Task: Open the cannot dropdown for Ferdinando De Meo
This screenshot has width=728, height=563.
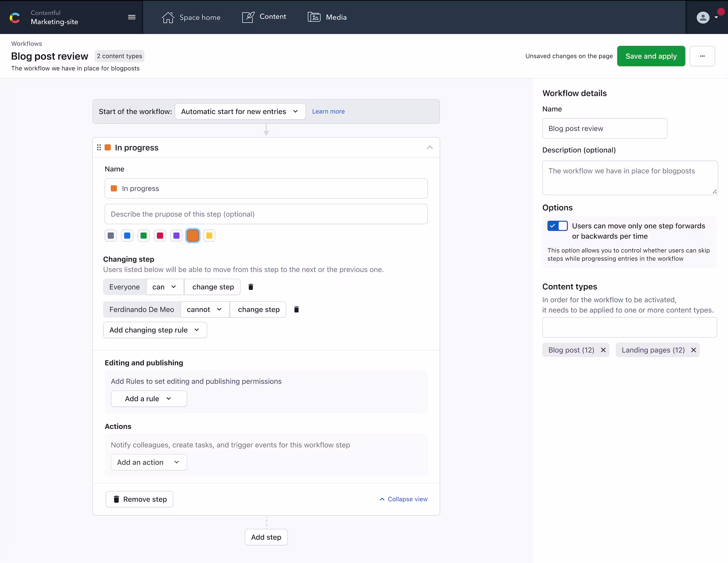Action: [205, 309]
